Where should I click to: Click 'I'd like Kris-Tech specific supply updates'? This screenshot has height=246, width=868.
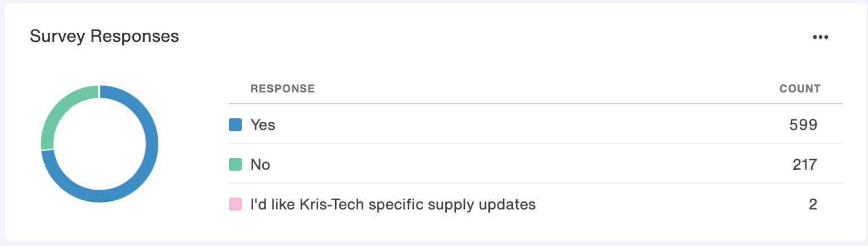click(393, 204)
